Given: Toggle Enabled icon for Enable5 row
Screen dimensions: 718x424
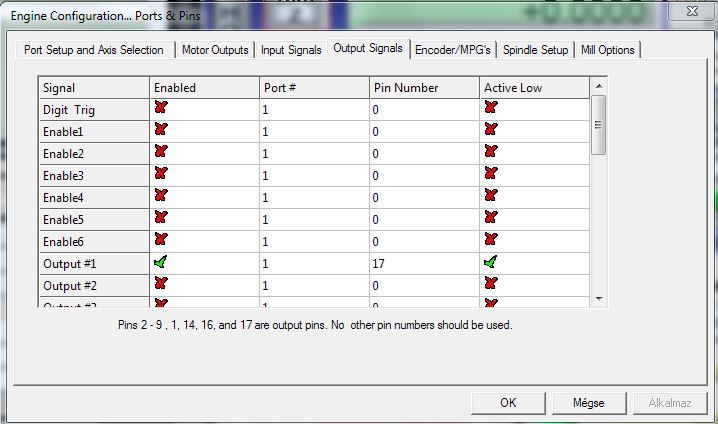Looking at the screenshot, I should (x=161, y=219).
